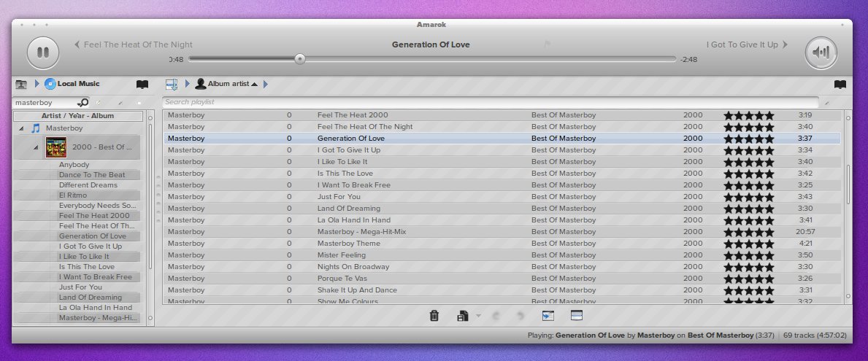Open the bookmarks book icon in playlist panel

[x=840, y=85]
